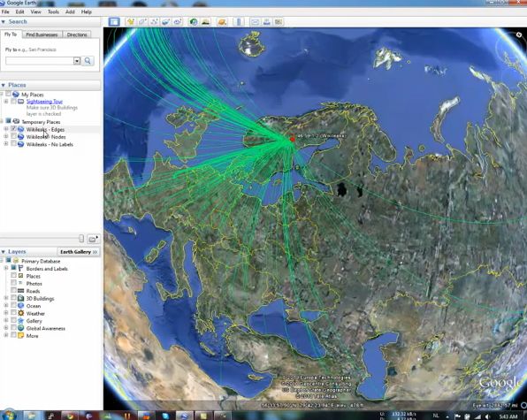This screenshot has height=420, width=527.
Task: Check the My Places checkbox
Action: pyautogui.click(x=9, y=94)
